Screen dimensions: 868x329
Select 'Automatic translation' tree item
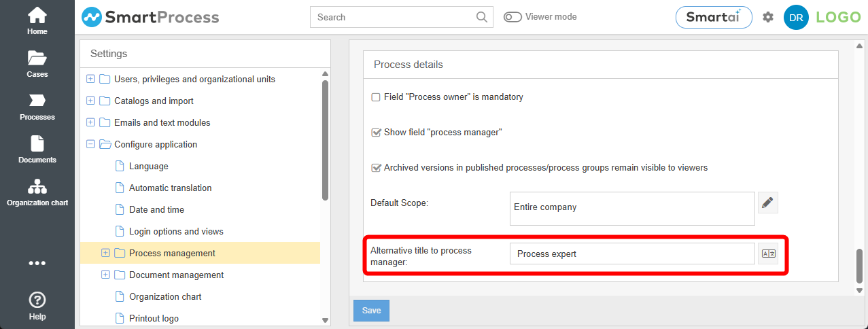170,188
